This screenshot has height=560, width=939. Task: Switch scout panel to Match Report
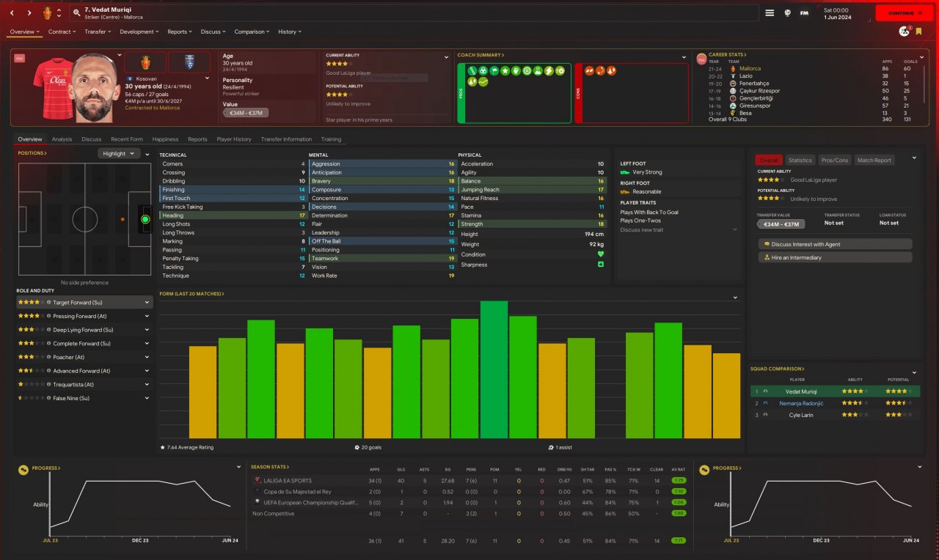tap(874, 160)
